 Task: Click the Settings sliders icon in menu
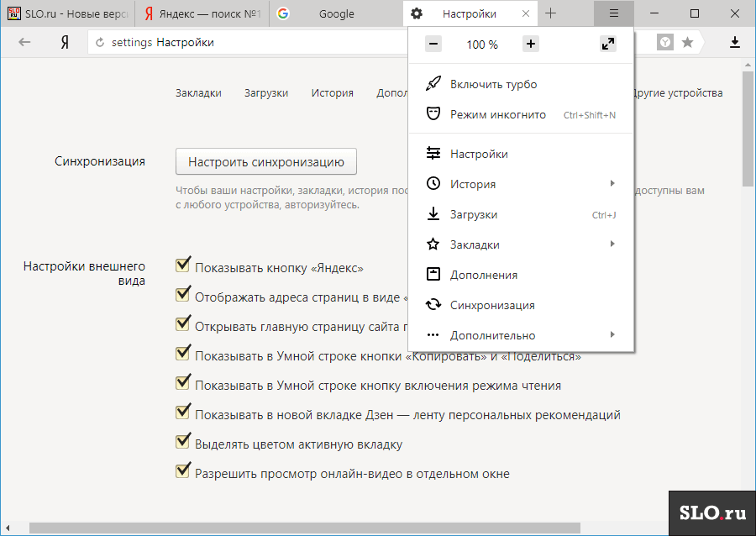pos(433,153)
